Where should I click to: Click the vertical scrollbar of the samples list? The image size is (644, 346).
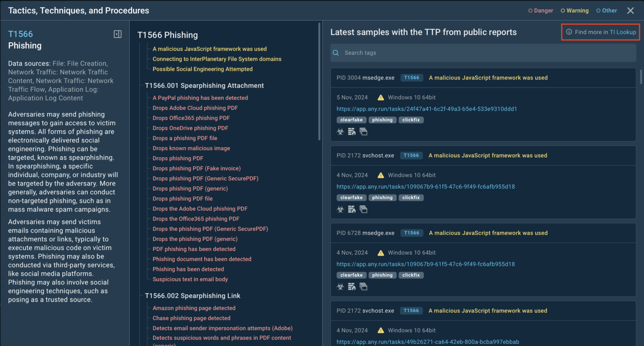(x=641, y=77)
